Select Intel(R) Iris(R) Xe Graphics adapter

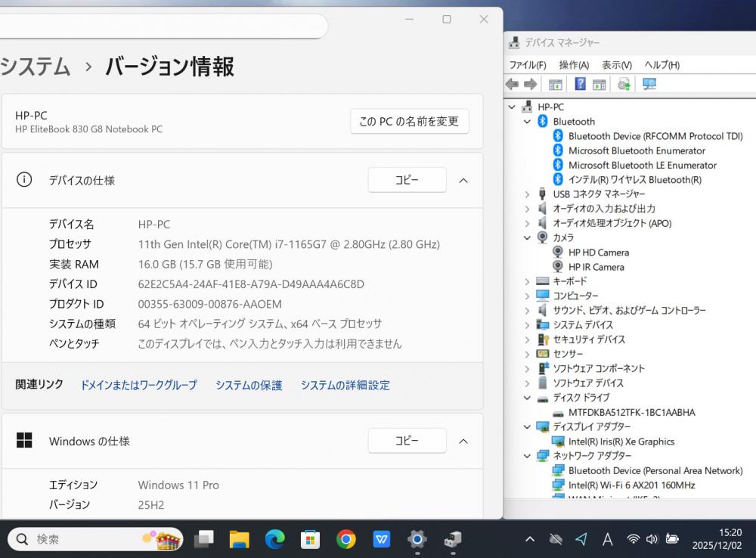[x=621, y=442]
